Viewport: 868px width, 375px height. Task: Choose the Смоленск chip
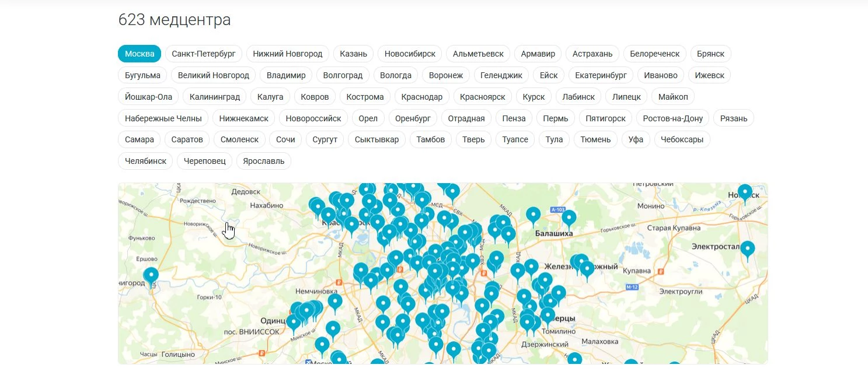[239, 140]
